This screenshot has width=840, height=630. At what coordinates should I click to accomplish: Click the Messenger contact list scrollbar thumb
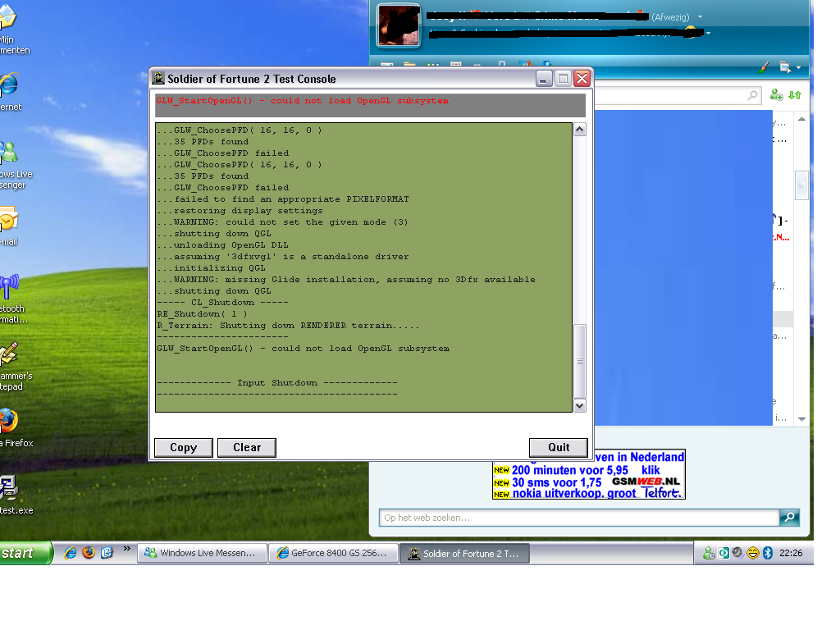(801, 185)
